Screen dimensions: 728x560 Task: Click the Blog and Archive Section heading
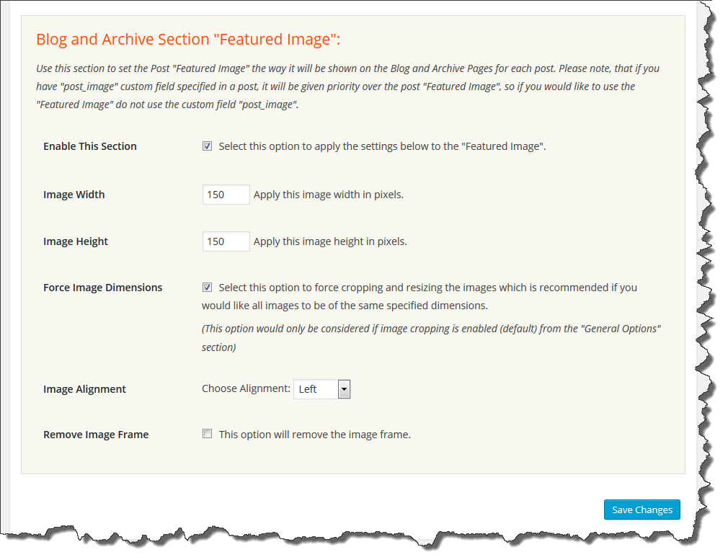point(188,40)
